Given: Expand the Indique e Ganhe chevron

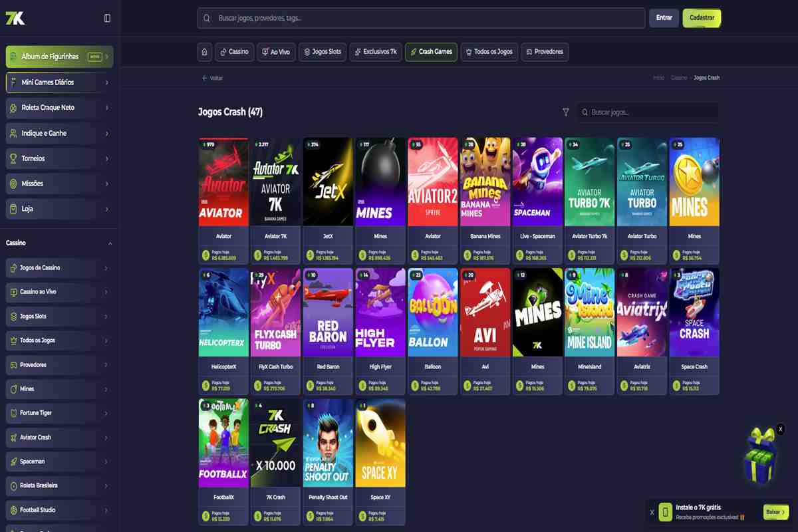Looking at the screenshot, I should pyautogui.click(x=106, y=133).
